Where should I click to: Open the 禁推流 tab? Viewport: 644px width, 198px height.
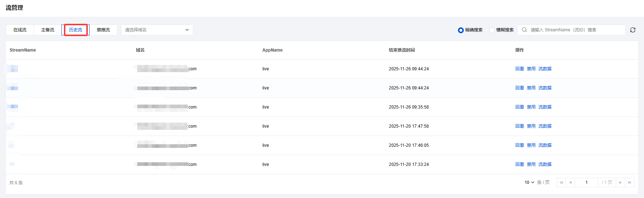[103, 30]
